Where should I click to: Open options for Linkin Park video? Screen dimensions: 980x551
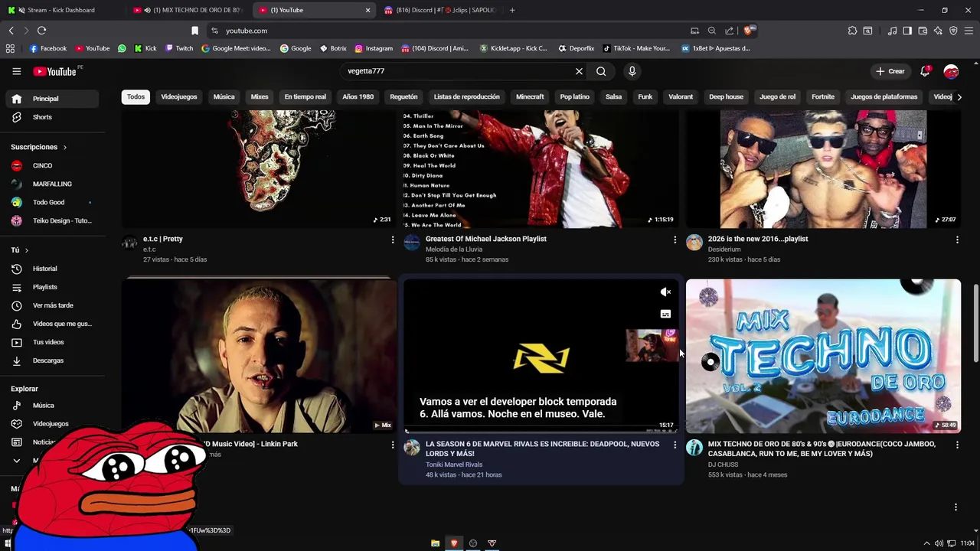click(393, 445)
